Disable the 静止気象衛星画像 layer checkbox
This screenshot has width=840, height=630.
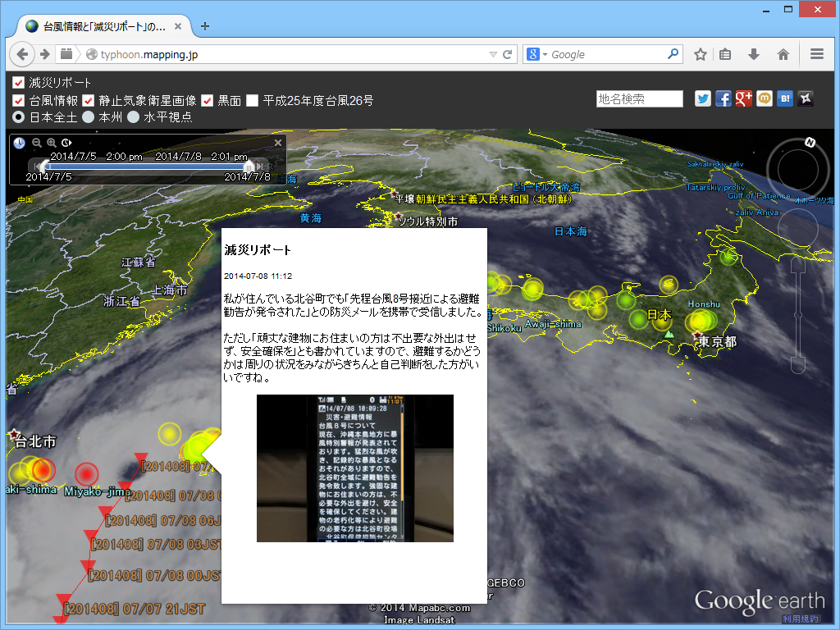pyautogui.click(x=87, y=100)
